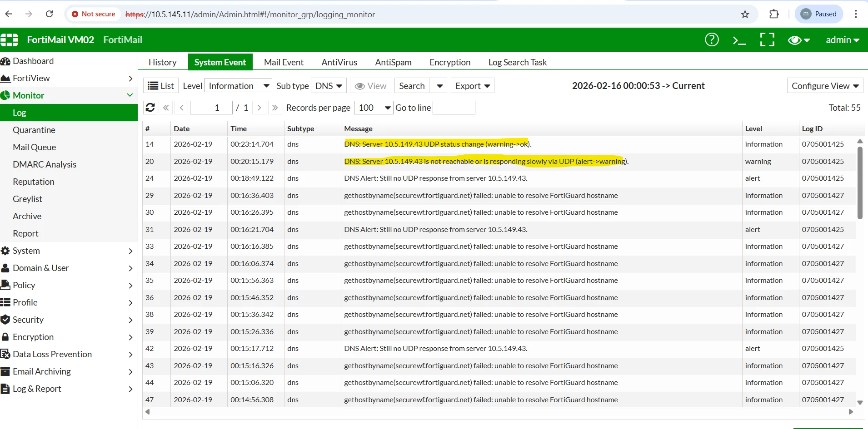Expand the Security sidebar section
This screenshot has height=429, width=868.
pos(69,320)
